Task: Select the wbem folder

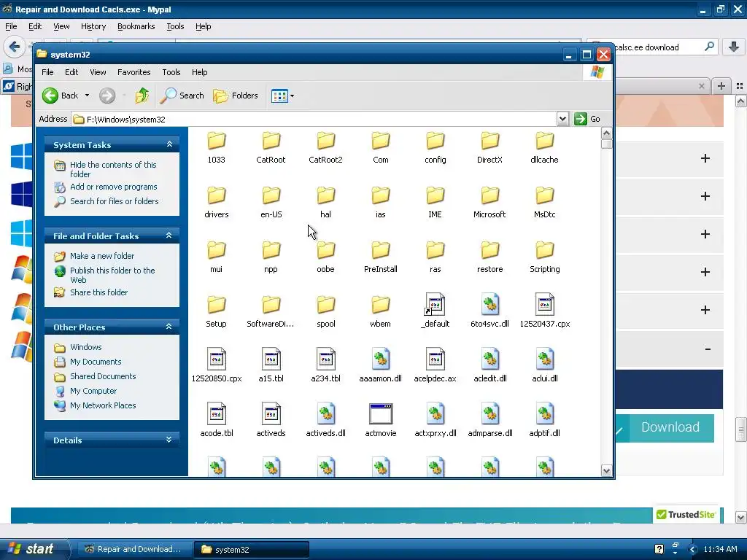Action: 381,312
